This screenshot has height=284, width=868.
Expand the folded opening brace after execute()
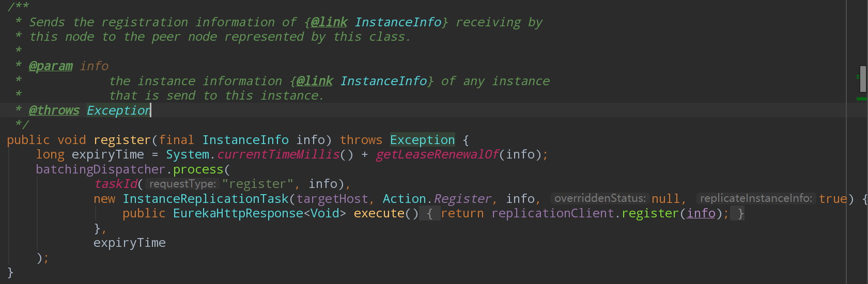[429, 214]
